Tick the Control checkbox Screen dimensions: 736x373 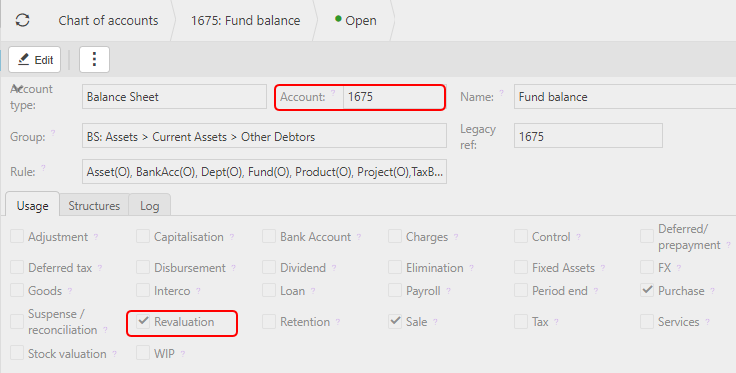[x=521, y=236]
